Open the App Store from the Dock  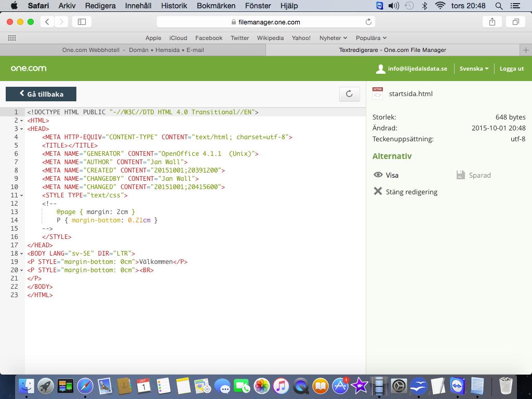coord(340,386)
